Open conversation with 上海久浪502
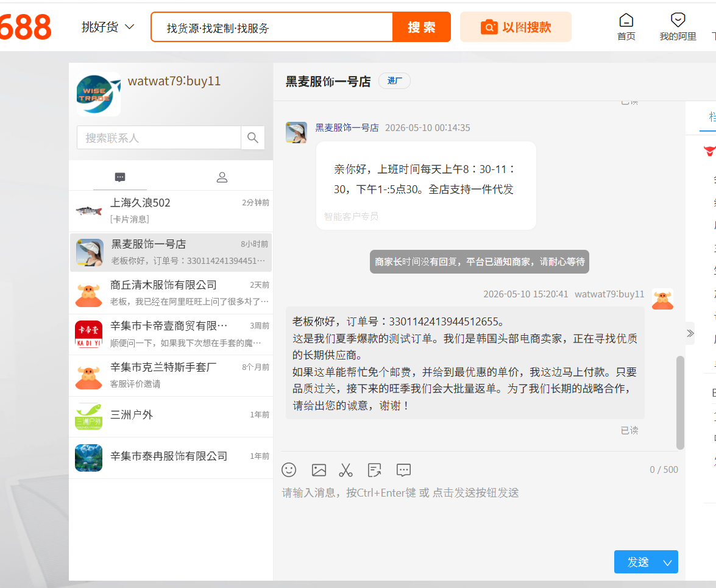Screen dimensions: 716x588 coord(171,210)
